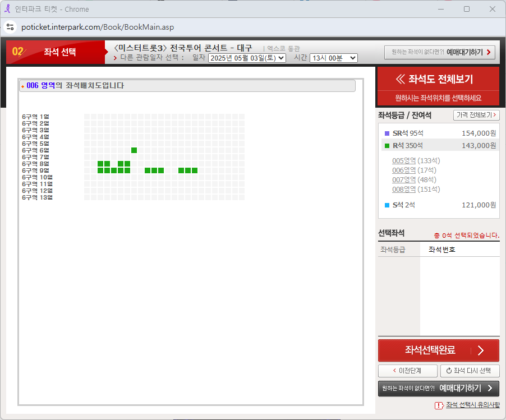Select last green seat in 6구역 9열
This screenshot has width=506, height=420.
tap(195, 170)
